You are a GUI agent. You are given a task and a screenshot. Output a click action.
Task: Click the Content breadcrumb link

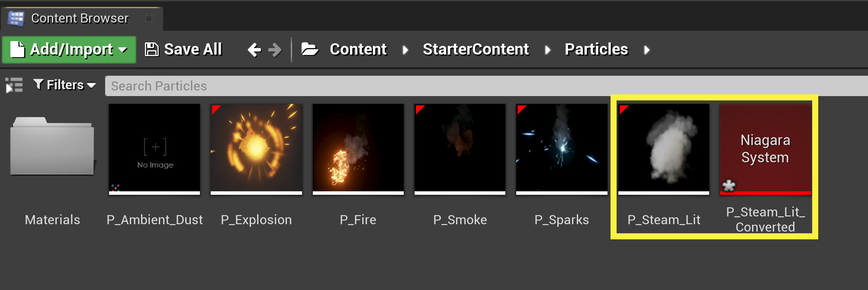pyautogui.click(x=358, y=49)
